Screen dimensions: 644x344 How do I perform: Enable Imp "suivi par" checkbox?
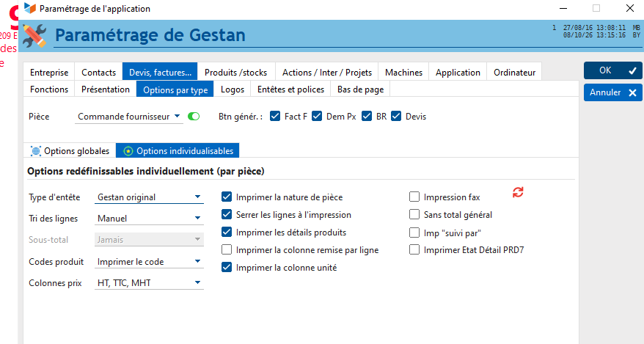point(414,233)
